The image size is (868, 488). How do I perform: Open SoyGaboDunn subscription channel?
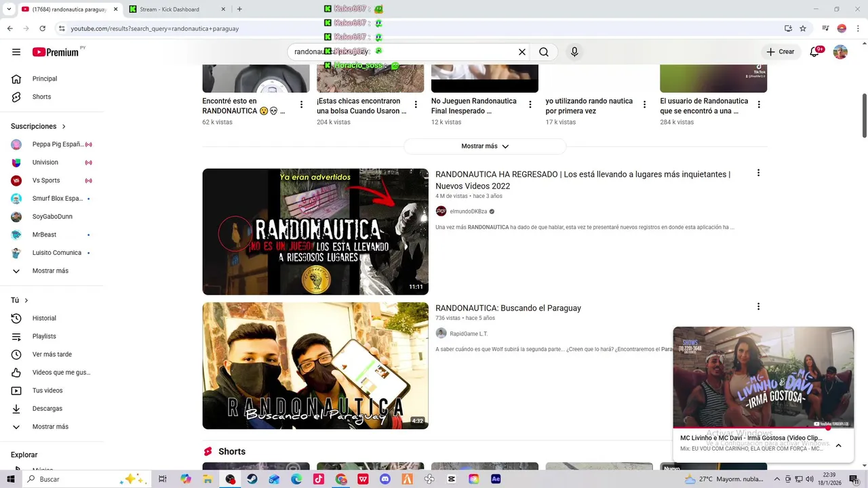tap(52, 217)
